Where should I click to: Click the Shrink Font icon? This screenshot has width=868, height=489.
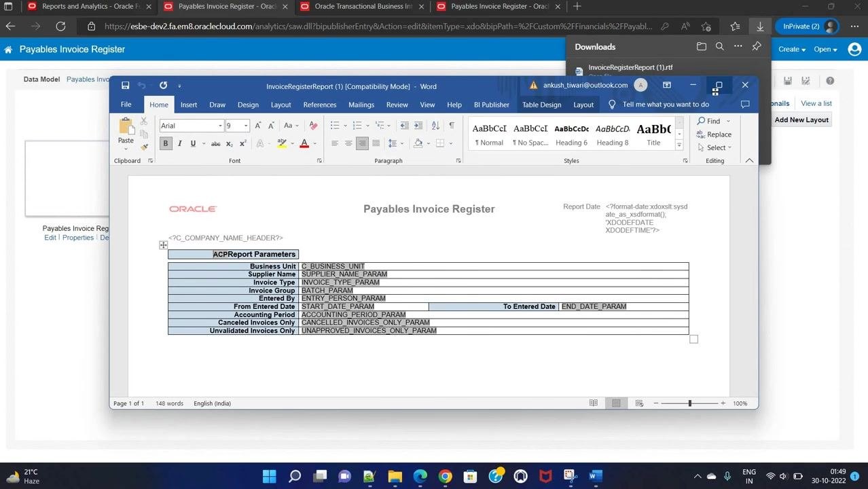[271, 126]
